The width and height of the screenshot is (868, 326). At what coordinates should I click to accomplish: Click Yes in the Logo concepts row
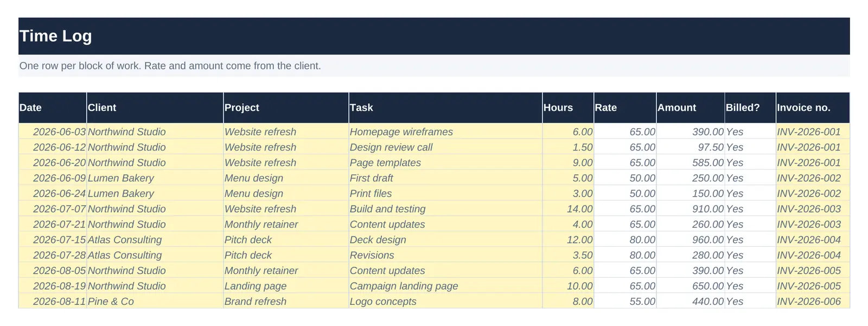[x=750, y=302]
